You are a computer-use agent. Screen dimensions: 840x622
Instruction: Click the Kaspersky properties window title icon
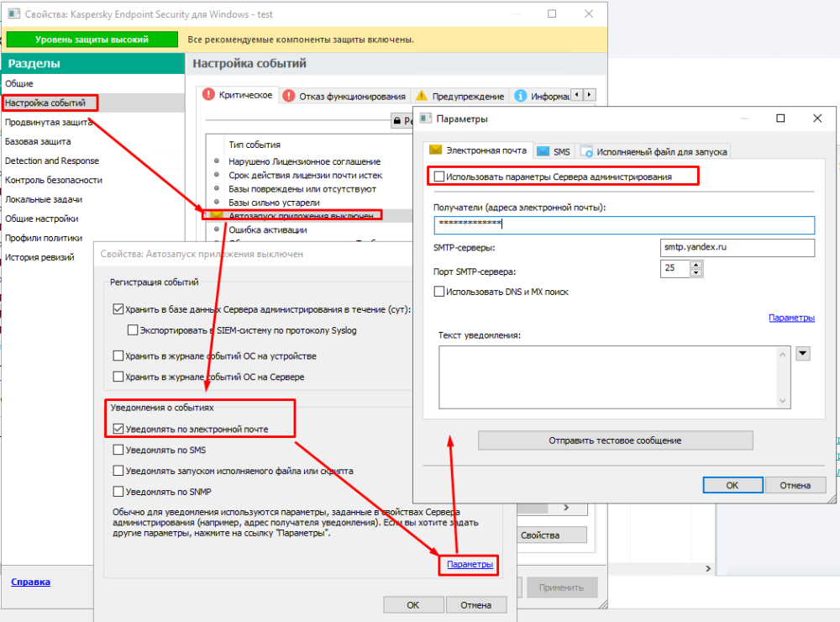point(14,14)
